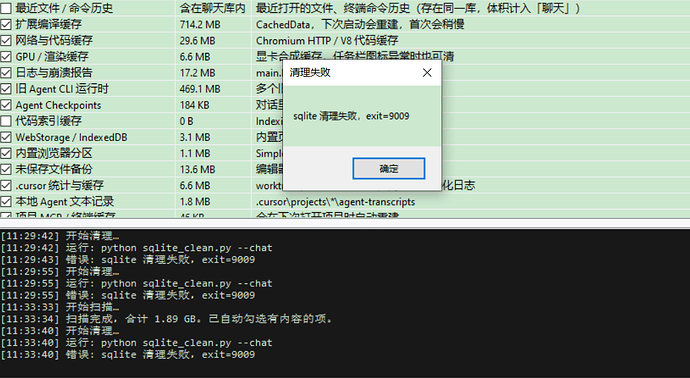Toggle the GPU / 渲染缓存 checkbox
690x378 pixels.
click(6, 56)
